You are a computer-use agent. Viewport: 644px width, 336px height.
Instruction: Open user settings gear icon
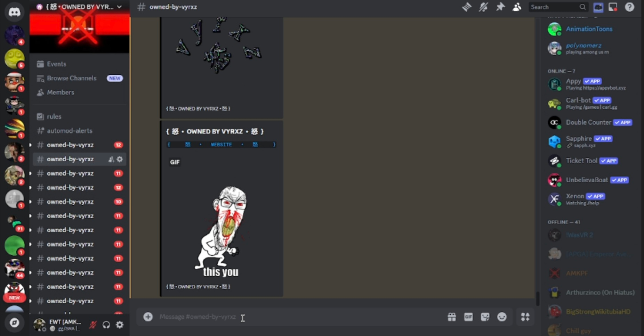click(x=120, y=325)
